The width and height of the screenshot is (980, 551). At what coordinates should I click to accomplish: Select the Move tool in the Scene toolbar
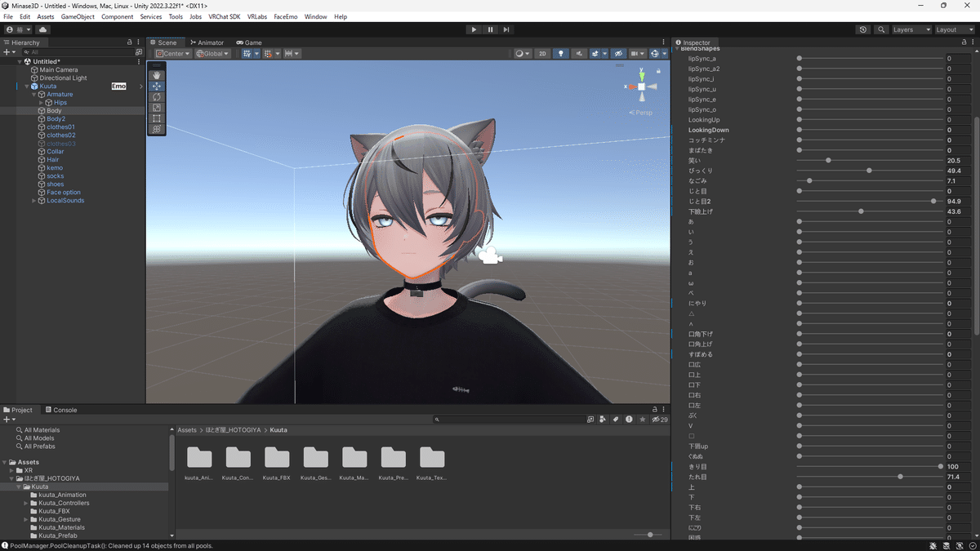pyautogui.click(x=157, y=87)
